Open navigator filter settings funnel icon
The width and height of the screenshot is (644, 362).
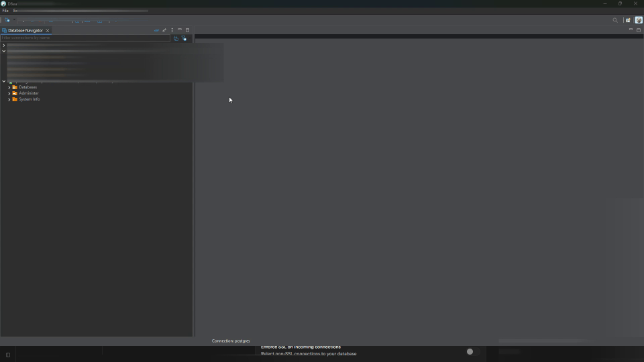184,38
